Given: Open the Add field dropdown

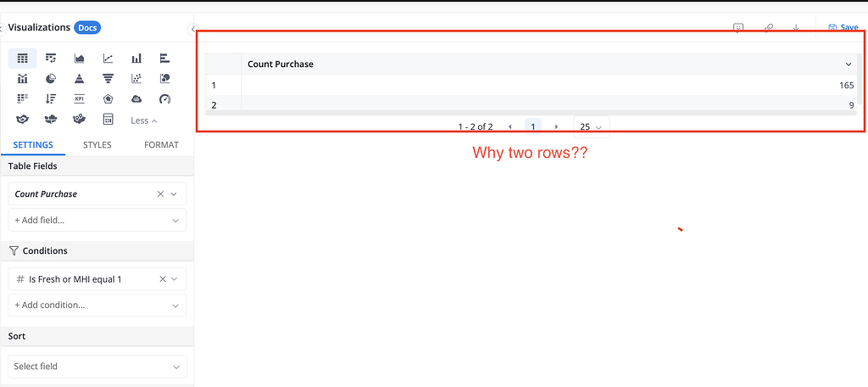Looking at the screenshot, I should pos(97,220).
